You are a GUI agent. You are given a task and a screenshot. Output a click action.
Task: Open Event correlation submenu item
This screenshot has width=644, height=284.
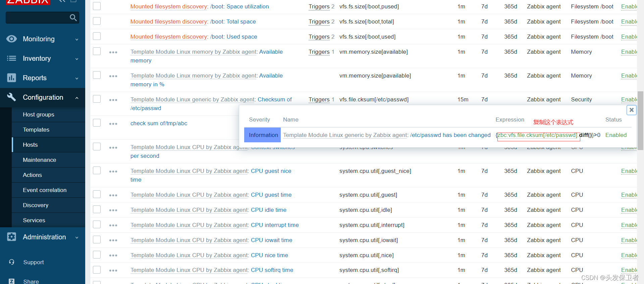45,190
